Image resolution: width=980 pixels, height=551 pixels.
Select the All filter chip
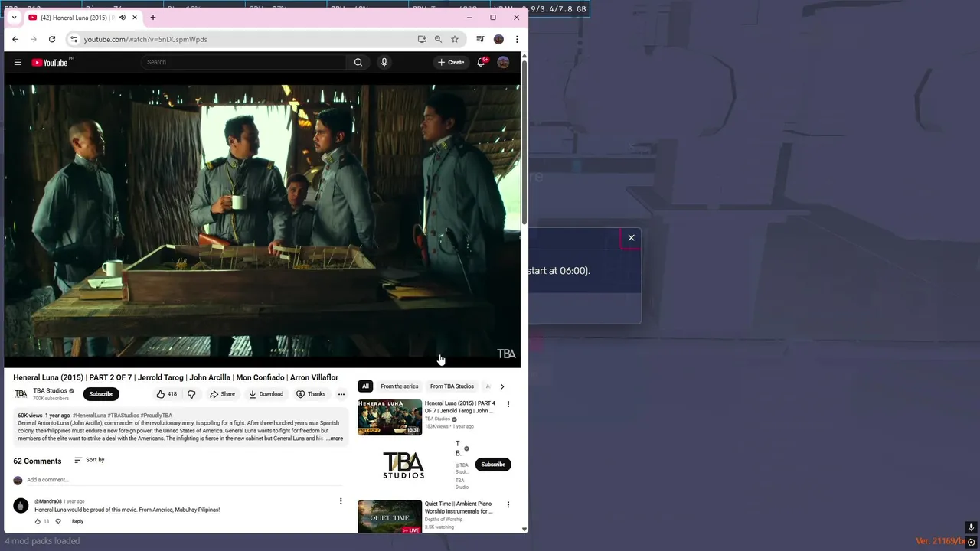[x=365, y=386]
